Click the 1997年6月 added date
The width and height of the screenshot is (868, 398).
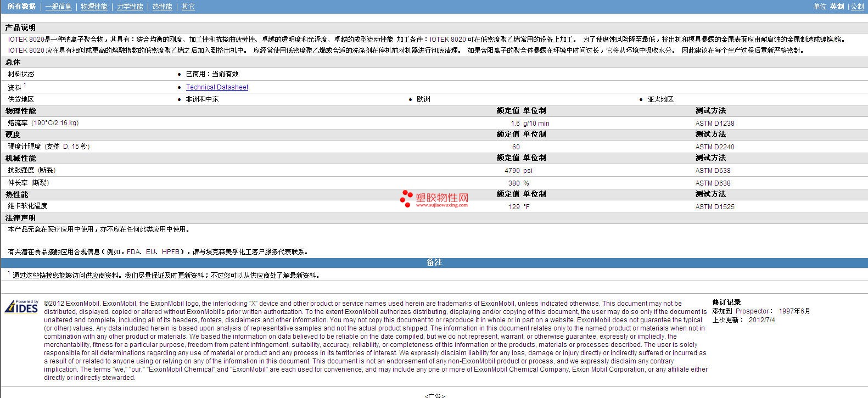pos(794,311)
